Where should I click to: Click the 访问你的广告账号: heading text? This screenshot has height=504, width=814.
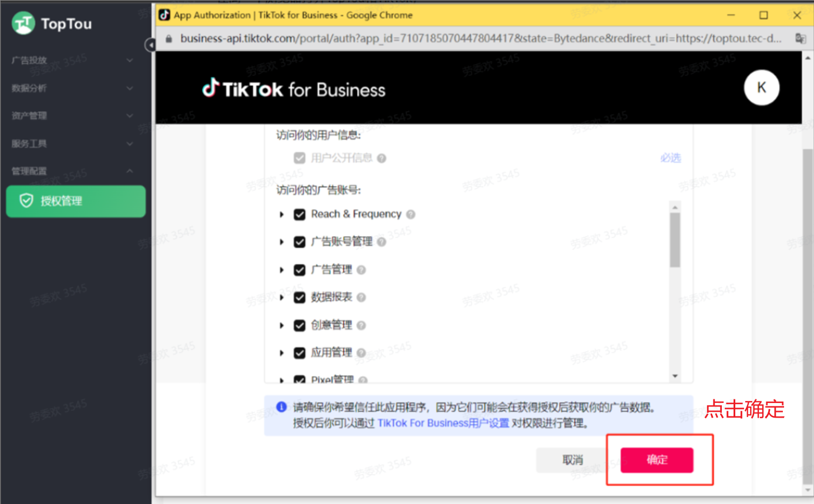318,190
